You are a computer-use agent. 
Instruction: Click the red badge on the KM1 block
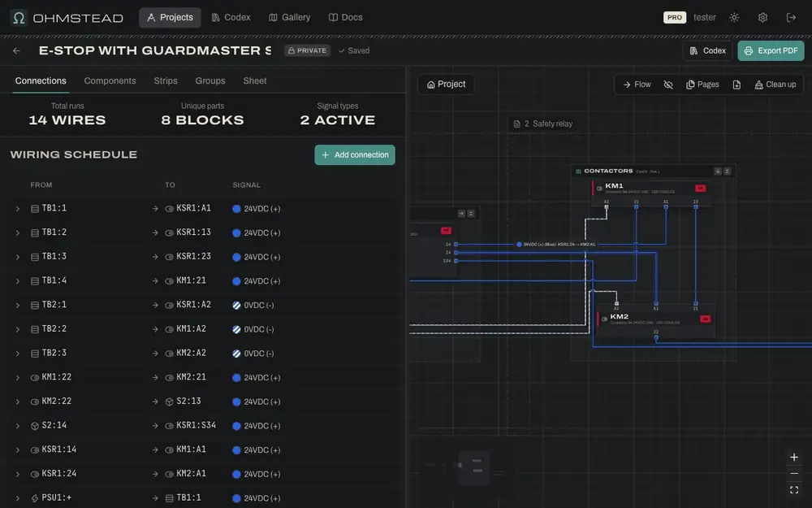700,189
